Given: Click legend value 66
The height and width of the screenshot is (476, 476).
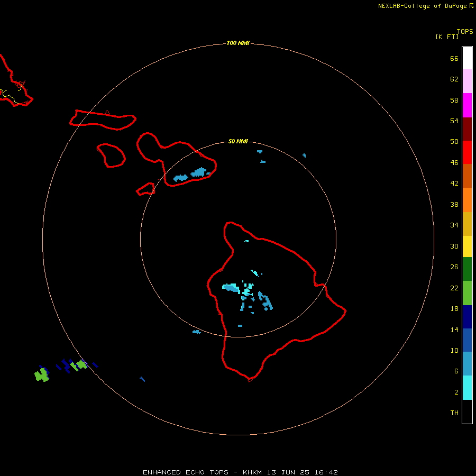Looking at the screenshot, I should pos(454,59).
